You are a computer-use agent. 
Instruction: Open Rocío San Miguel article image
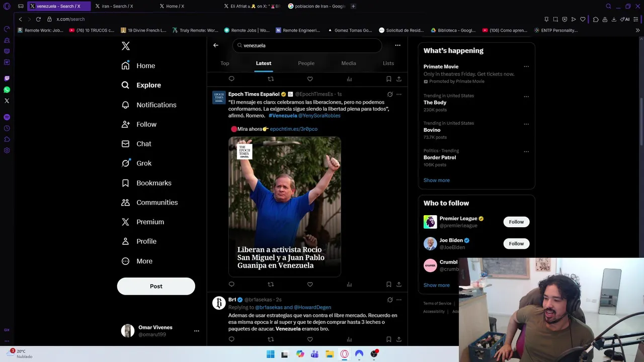pos(285,207)
